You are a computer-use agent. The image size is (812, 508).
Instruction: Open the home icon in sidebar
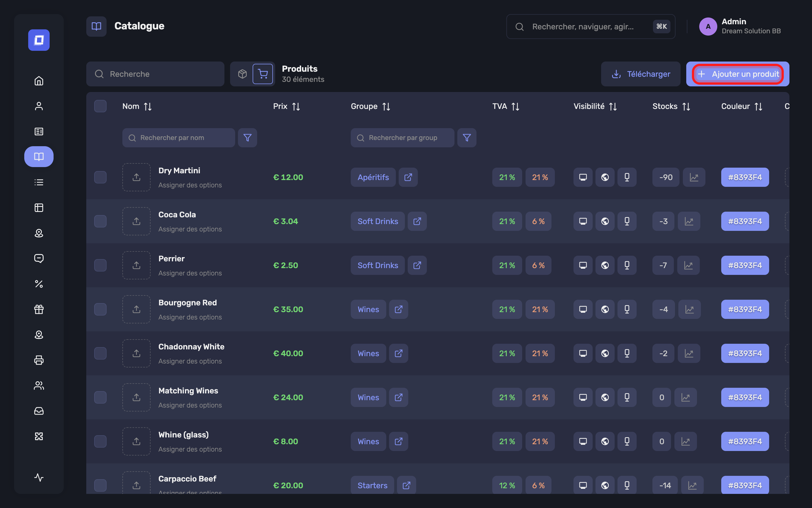[39, 81]
